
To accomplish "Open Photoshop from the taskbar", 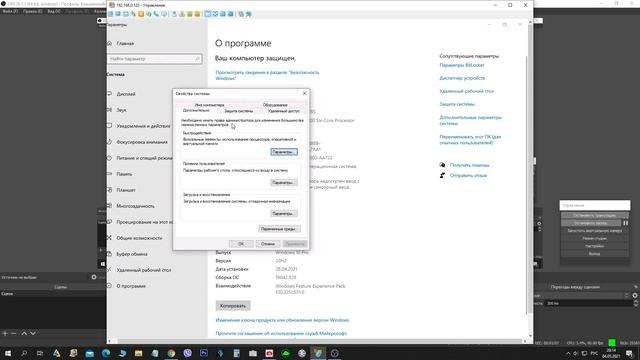I will pyautogui.click(x=204, y=353).
